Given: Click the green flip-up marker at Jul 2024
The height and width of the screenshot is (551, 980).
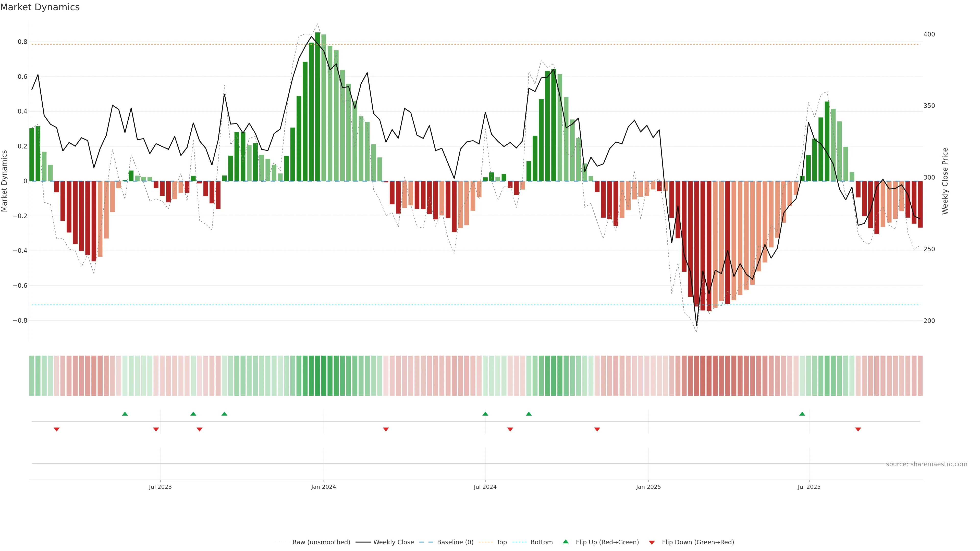Looking at the screenshot, I should (485, 414).
